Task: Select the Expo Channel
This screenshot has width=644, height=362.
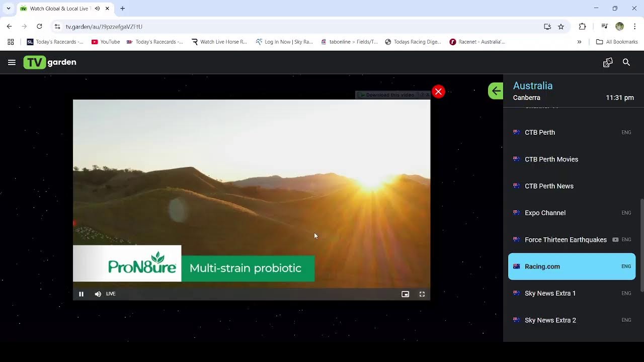Action: [572, 213]
